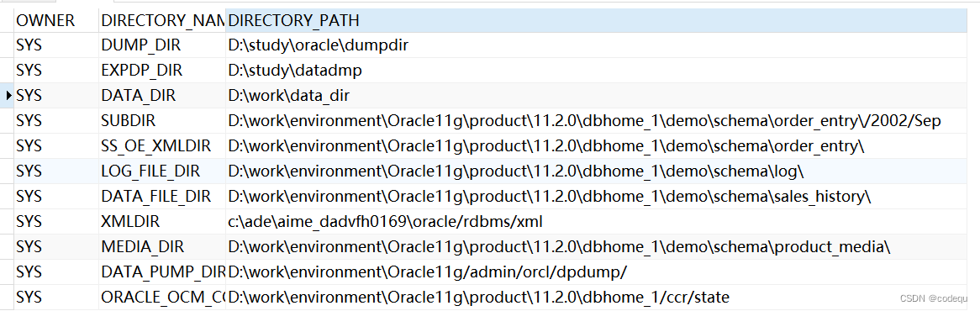Select the DATA_FILE_DIR name cell
Viewport: 980px width, 311px height.
pos(162,196)
